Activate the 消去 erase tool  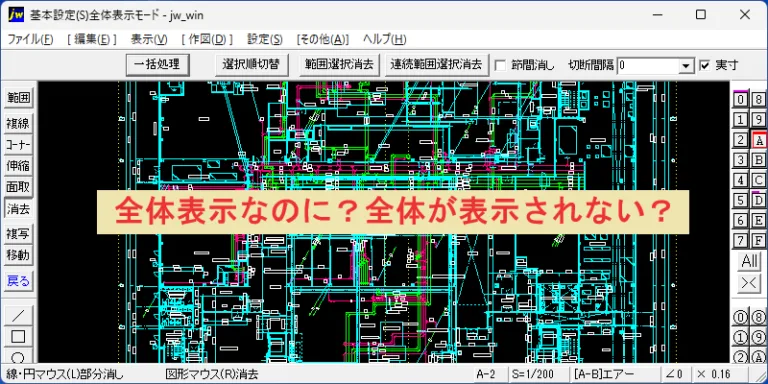pos(18,209)
